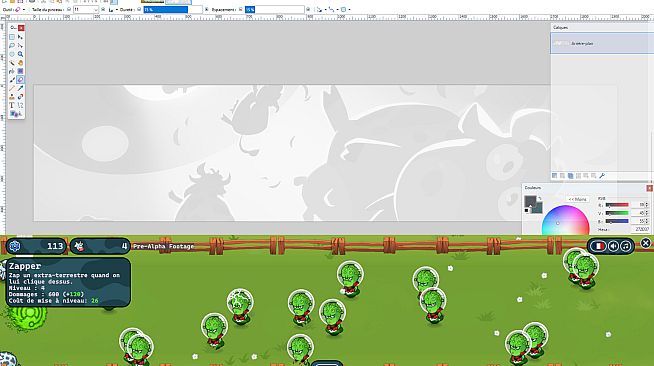Select the Magic Wand tool
Viewport: 654px width, 366px height.
pos(12,63)
